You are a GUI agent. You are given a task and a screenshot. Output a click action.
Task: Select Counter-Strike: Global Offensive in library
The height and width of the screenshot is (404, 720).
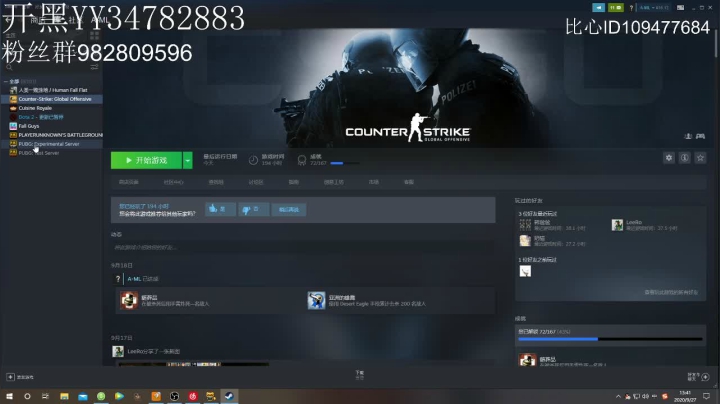coord(51,99)
